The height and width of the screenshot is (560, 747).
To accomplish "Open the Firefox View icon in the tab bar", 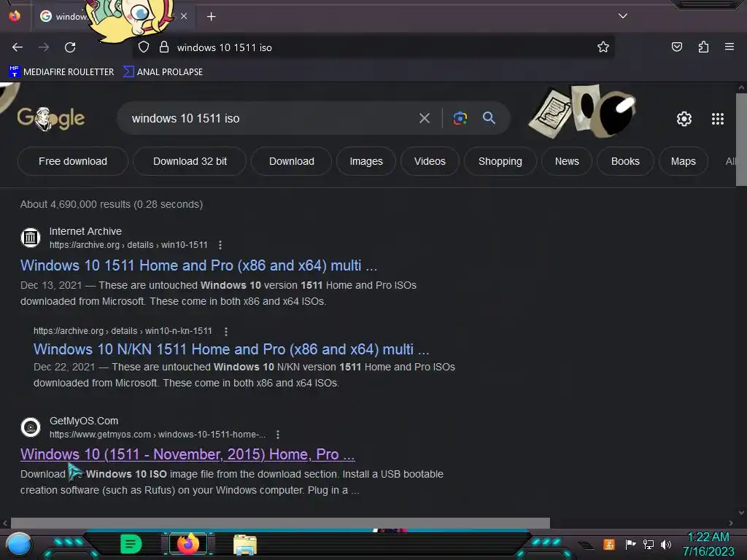I will [x=15, y=16].
